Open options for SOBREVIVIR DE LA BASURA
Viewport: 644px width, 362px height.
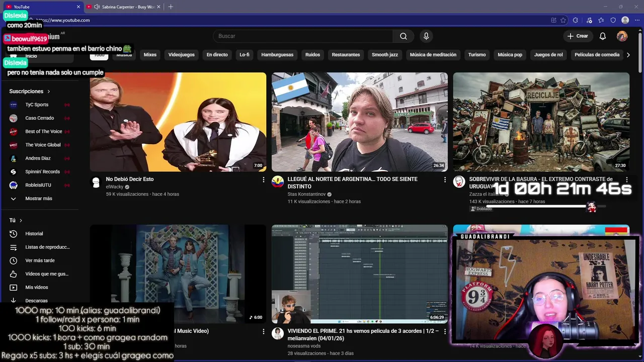pos(626,179)
